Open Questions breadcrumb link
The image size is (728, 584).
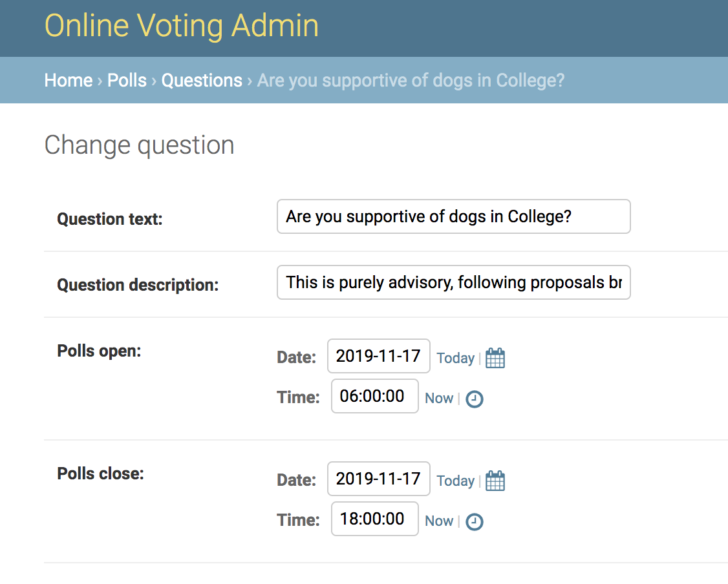[202, 80]
